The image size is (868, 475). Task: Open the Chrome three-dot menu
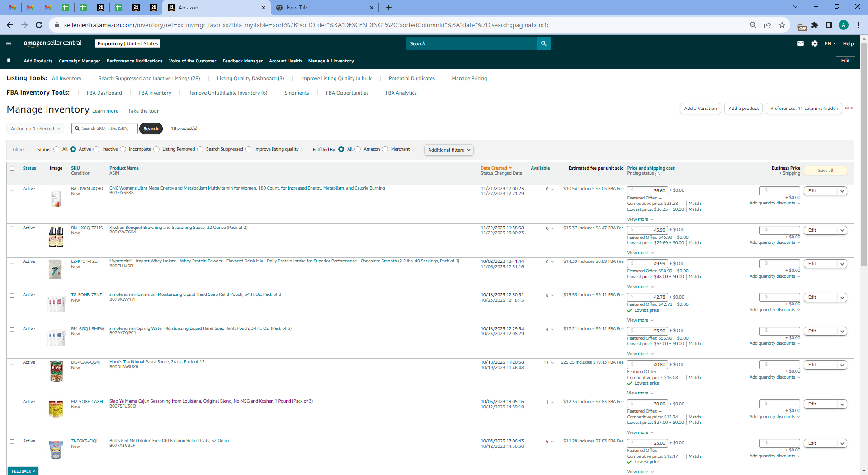coord(858,25)
